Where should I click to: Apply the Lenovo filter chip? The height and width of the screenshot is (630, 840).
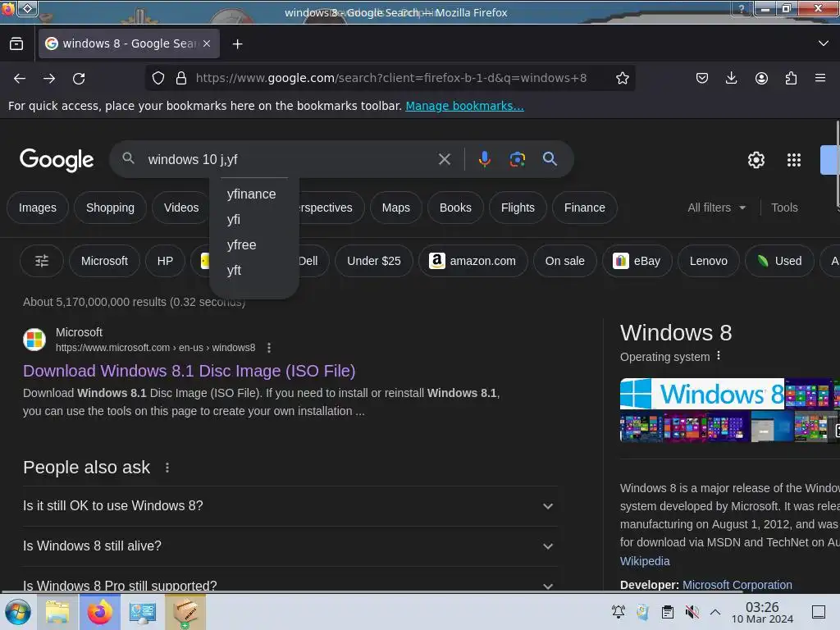[708, 261]
